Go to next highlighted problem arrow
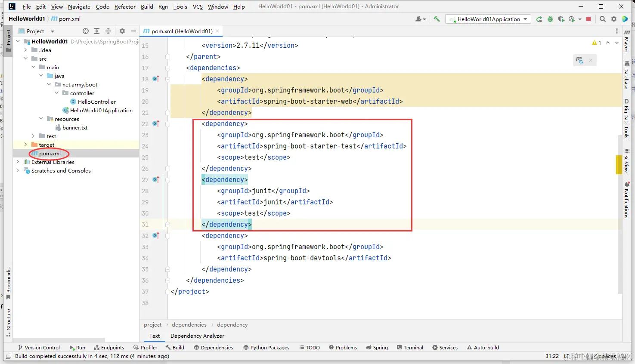This screenshot has width=635, height=364. 616,43
